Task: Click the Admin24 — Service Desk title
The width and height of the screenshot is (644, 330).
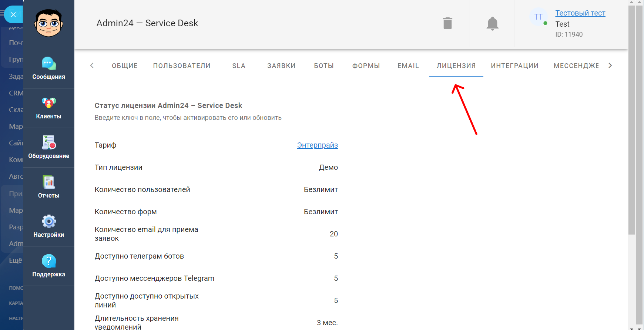Action: [147, 23]
